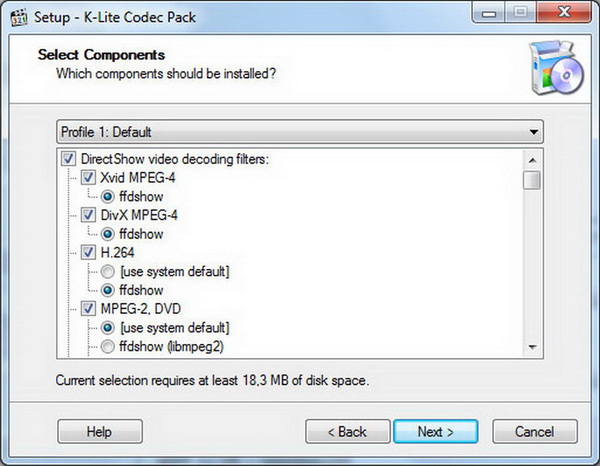Click the Next button
Image resolution: width=600 pixels, height=466 pixels.
coord(435,432)
